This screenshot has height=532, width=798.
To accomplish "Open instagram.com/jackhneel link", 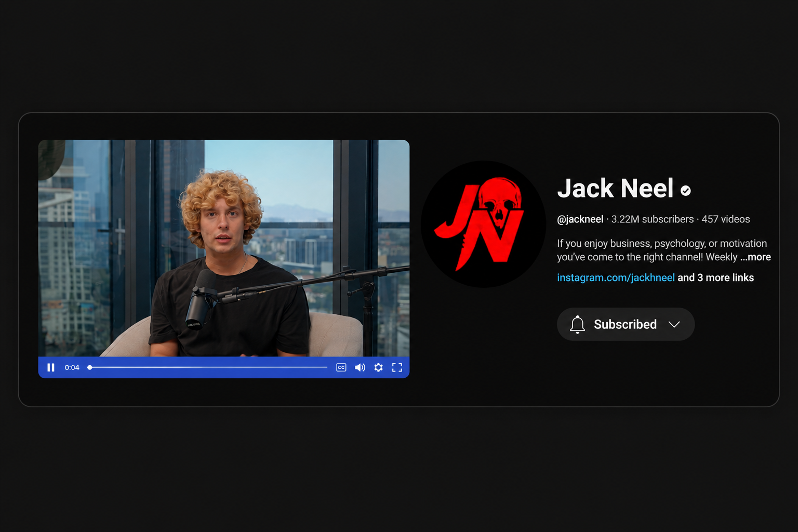I will (616, 277).
